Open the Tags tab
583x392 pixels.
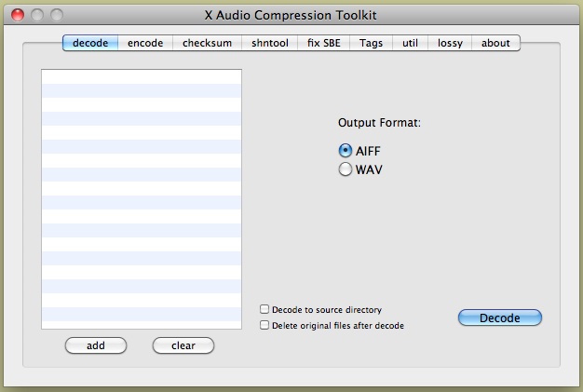pyautogui.click(x=371, y=43)
